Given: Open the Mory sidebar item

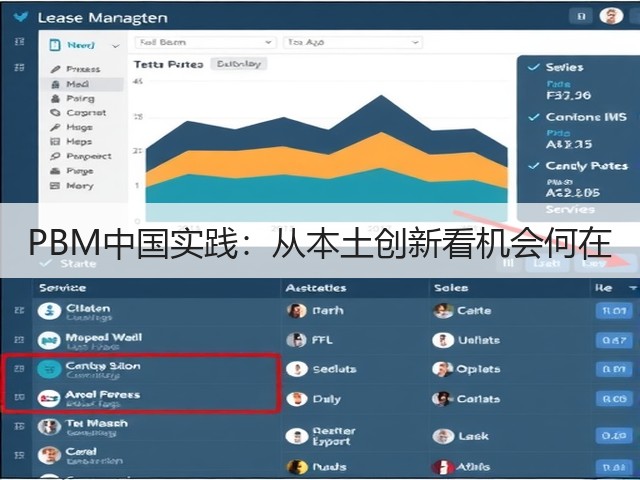Looking at the screenshot, I should click(80, 186).
